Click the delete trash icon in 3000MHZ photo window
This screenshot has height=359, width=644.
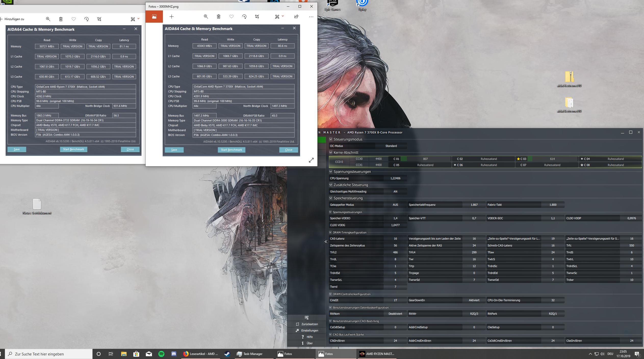pos(218,17)
